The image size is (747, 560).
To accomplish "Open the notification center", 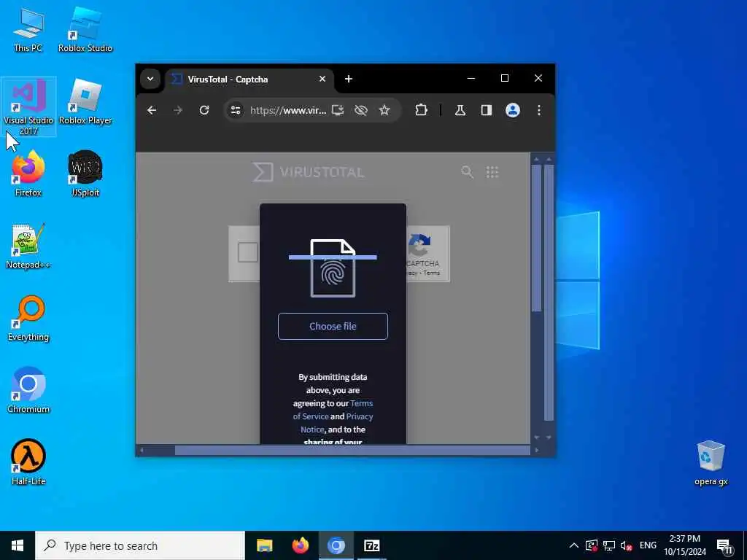I will [x=724, y=546].
